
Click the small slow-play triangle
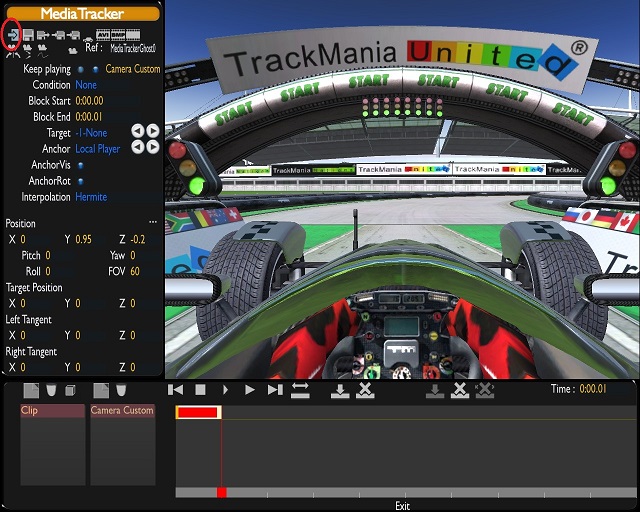pos(225,390)
